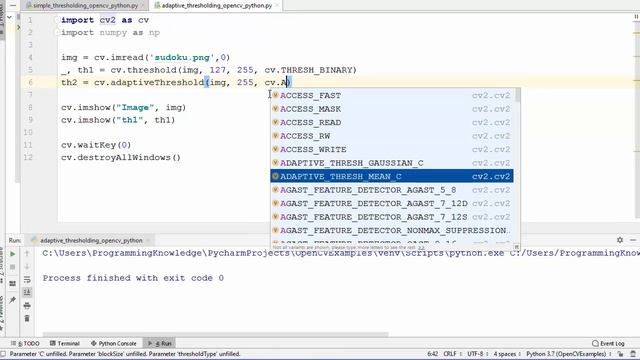Click cv.destroyAllWindows() on line 12
The width and height of the screenshot is (640, 360).
point(121,158)
